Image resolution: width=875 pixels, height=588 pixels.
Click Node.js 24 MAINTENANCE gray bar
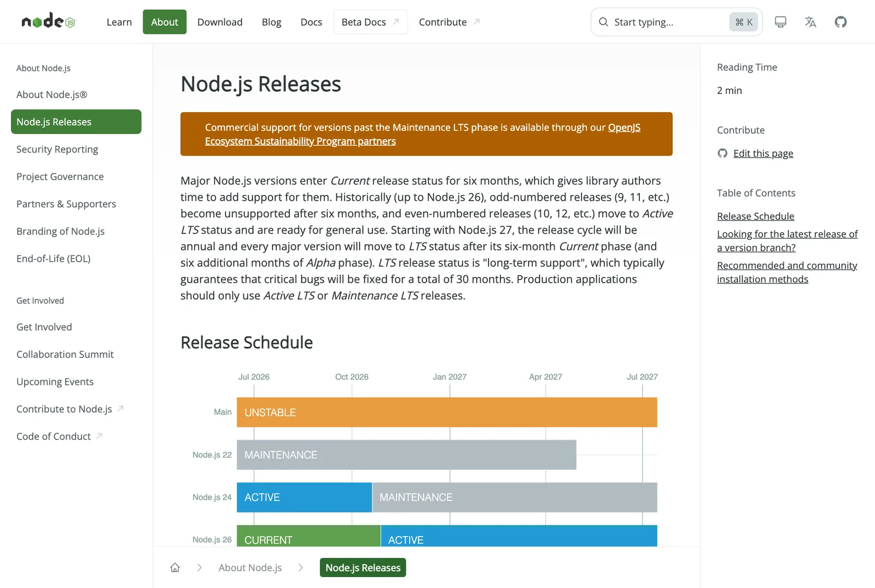515,497
